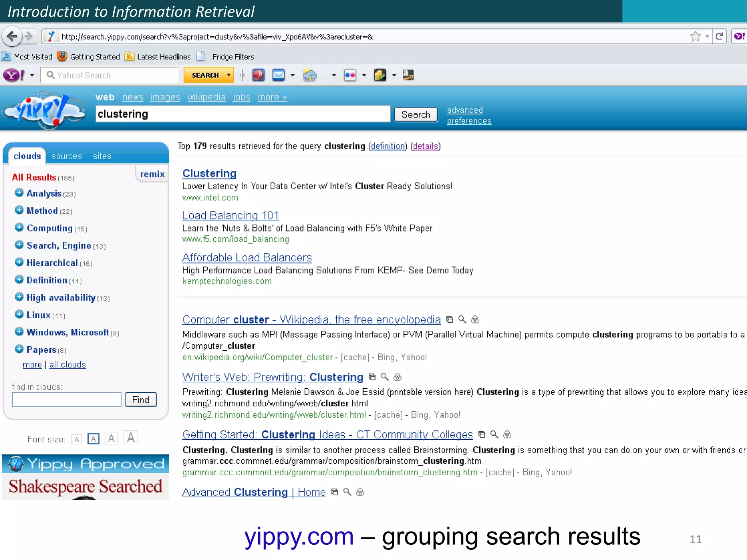Show in clouds icon for Advanced Clustering result
This screenshot has height=560, width=747.
[360, 492]
